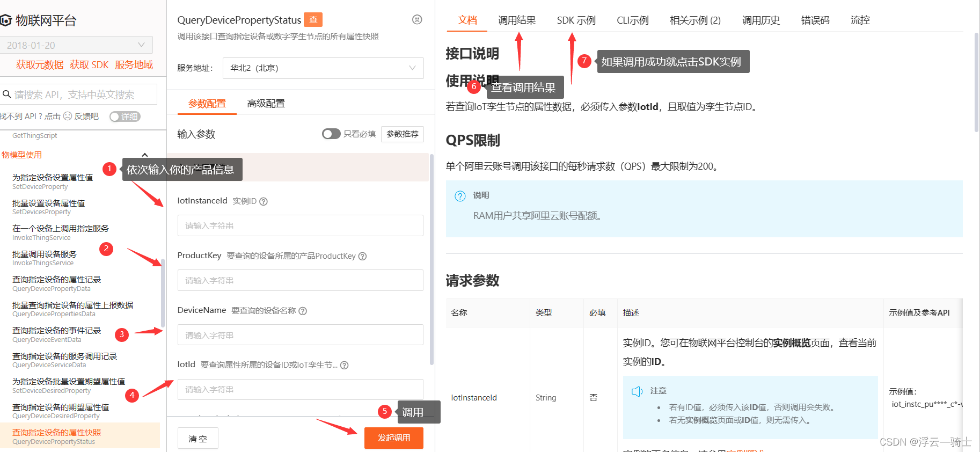Open the 服务地址 region dropdown

click(x=323, y=68)
